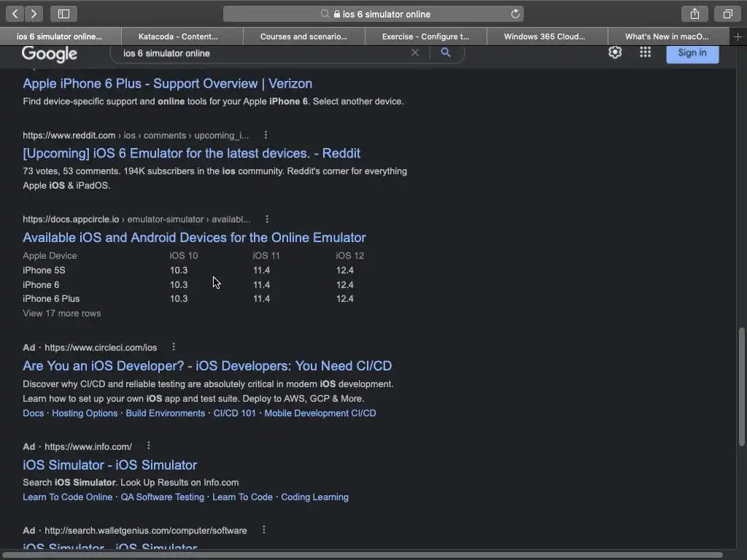This screenshot has width=747, height=560.
Task: Click iPhone 5S table row label
Action: [x=44, y=271]
